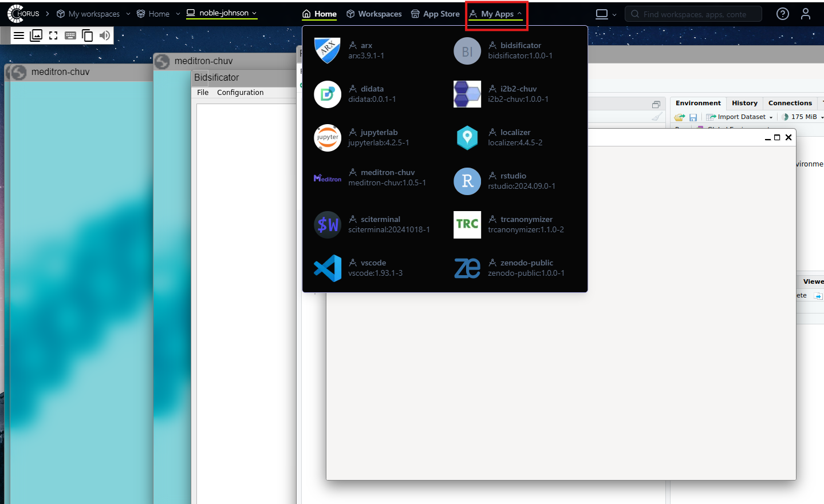Click the wallpaper image icon in session toolbar
This screenshot has height=504, width=824.
click(36, 35)
